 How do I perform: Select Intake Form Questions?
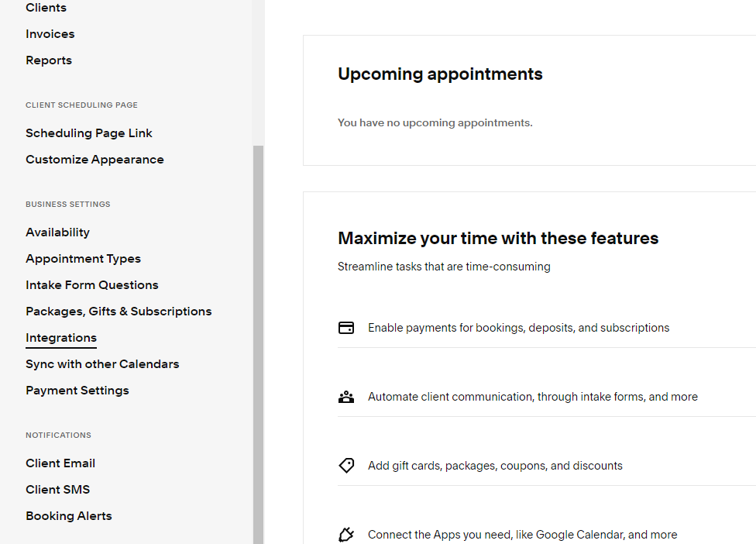(x=91, y=285)
